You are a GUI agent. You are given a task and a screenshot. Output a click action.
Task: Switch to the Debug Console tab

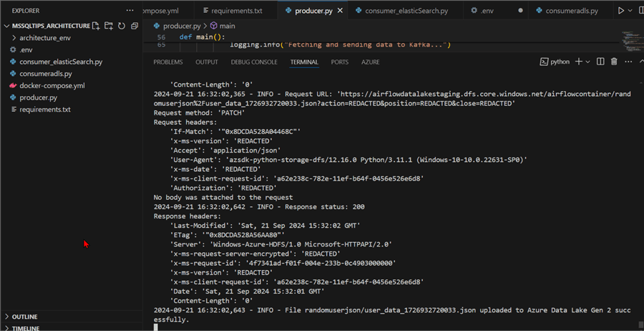tap(254, 62)
